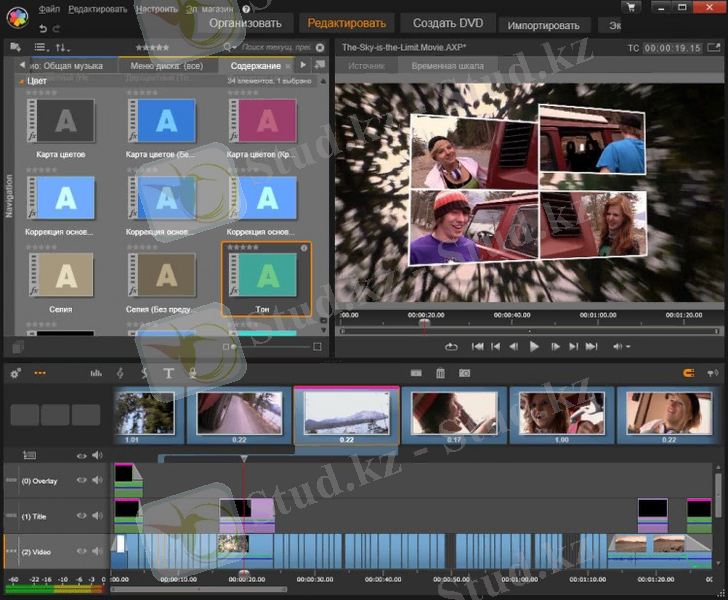Mute the (2) Video track audio
This screenshot has height=600, width=728.
pyautogui.click(x=98, y=551)
